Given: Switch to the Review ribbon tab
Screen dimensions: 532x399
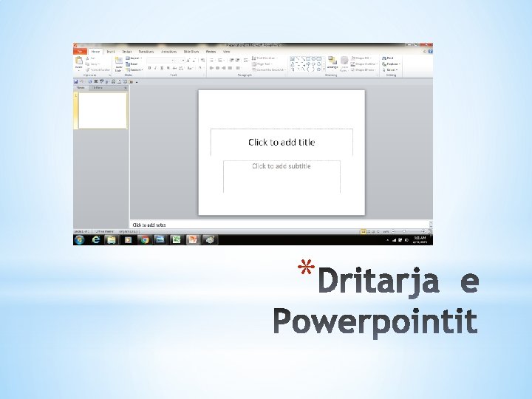Looking at the screenshot, I should 211,52.
